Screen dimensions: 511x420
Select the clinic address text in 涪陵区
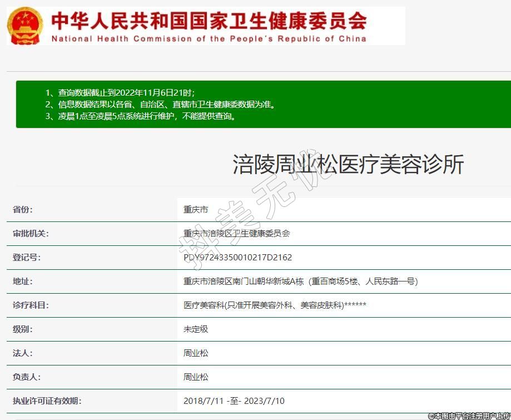coord(300,281)
